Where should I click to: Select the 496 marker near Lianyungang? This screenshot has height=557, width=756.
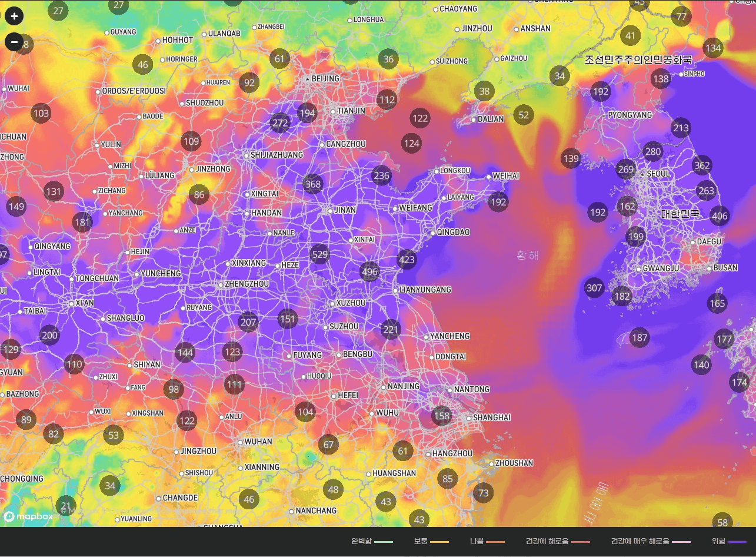(x=369, y=271)
